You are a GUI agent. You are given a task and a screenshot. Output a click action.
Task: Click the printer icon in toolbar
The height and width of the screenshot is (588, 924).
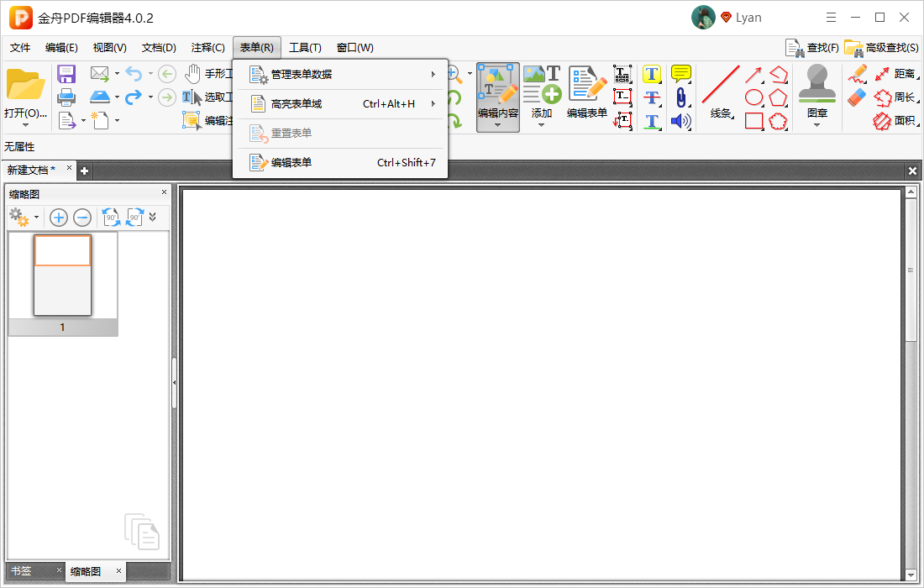coord(66,97)
